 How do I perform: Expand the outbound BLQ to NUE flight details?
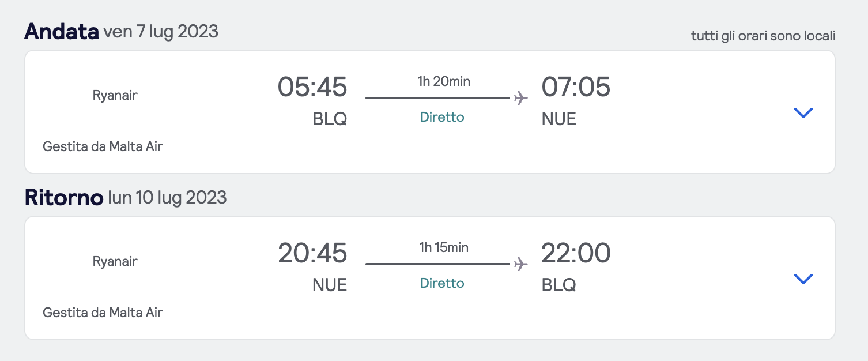803,113
